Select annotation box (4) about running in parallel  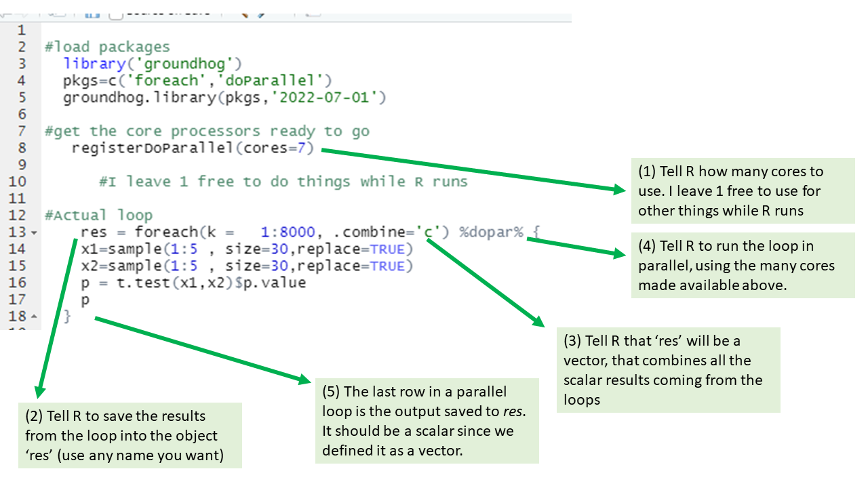743,265
